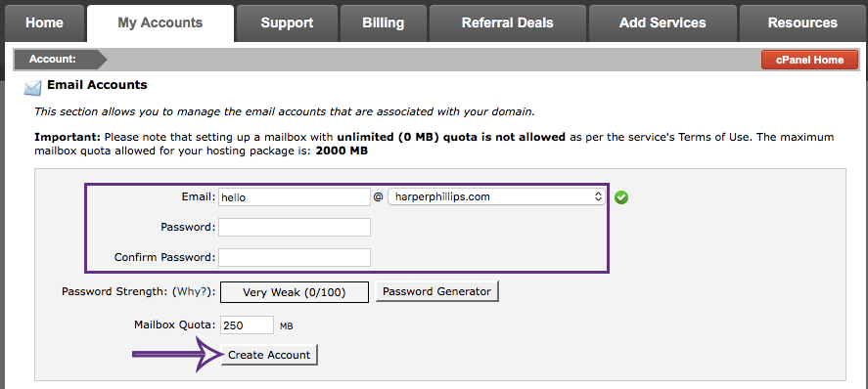Image resolution: width=868 pixels, height=389 pixels.
Task: Click the Very Weak password strength meter
Action: (295, 292)
